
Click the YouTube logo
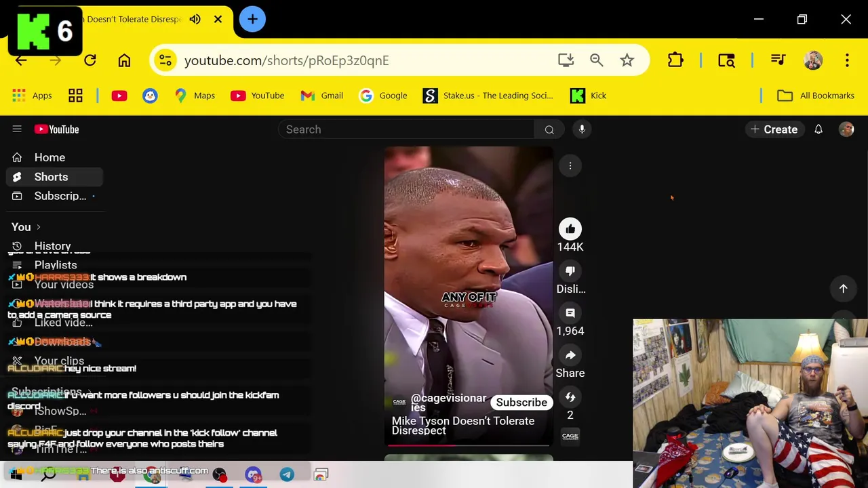click(x=57, y=129)
